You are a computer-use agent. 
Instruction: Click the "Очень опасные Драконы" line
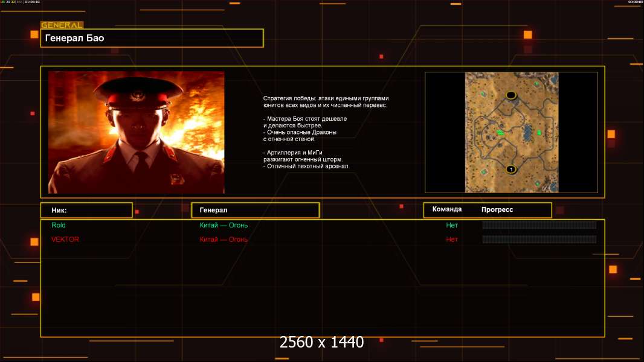point(300,132)
